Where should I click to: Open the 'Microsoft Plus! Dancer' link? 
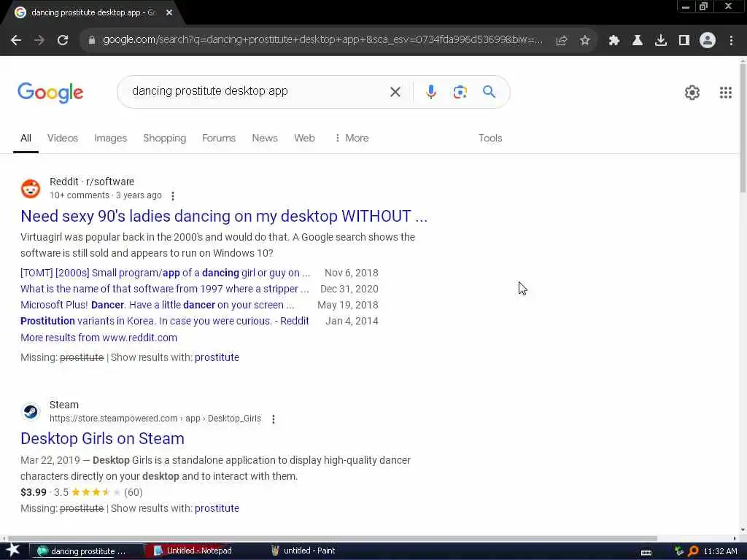(158, 305)
